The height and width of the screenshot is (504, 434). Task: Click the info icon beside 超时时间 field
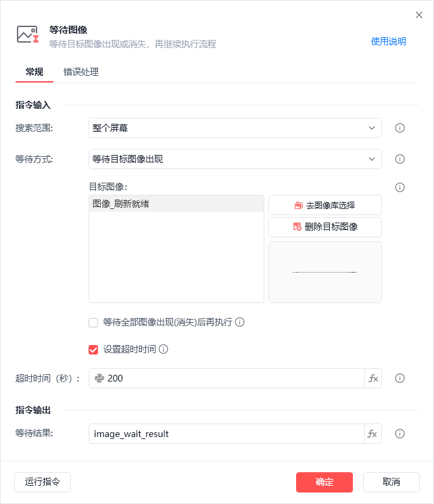pyautogui.click(x=400, y=378)
